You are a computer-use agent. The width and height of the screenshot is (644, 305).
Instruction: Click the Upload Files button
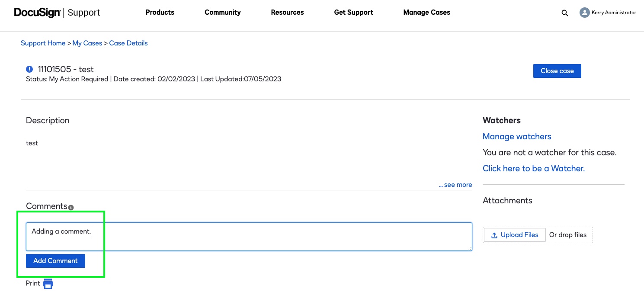point(515,235)
